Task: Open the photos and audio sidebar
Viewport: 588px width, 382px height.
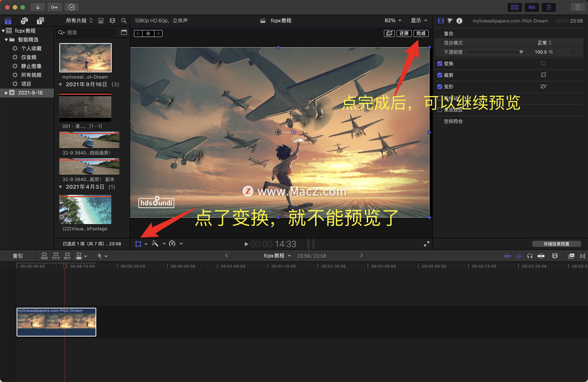Action: coord(24,21)
